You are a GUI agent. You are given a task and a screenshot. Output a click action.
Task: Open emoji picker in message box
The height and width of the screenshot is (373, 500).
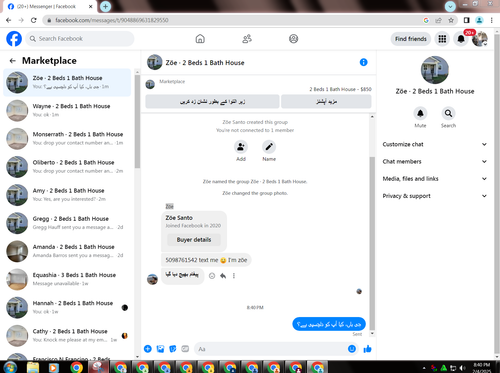pyautogui.click(x=352, y=349)
